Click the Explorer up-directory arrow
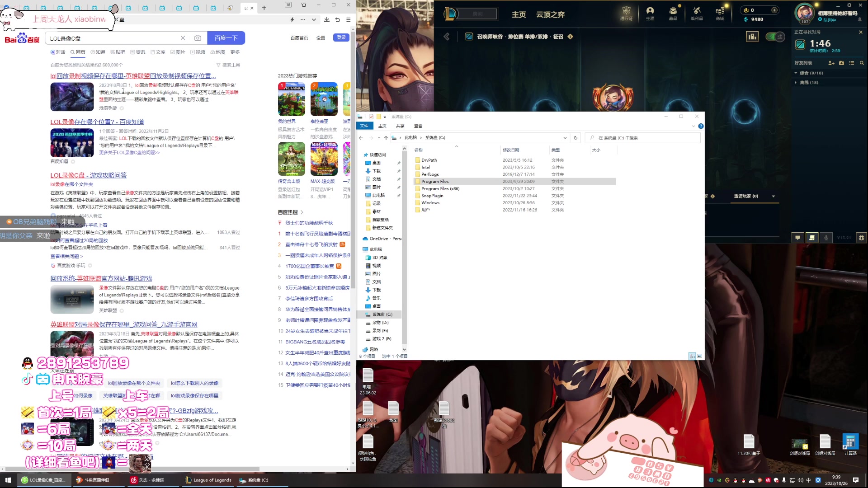Image resolution: width=868 pixels, height=488 pixels. tap(386, 138)
